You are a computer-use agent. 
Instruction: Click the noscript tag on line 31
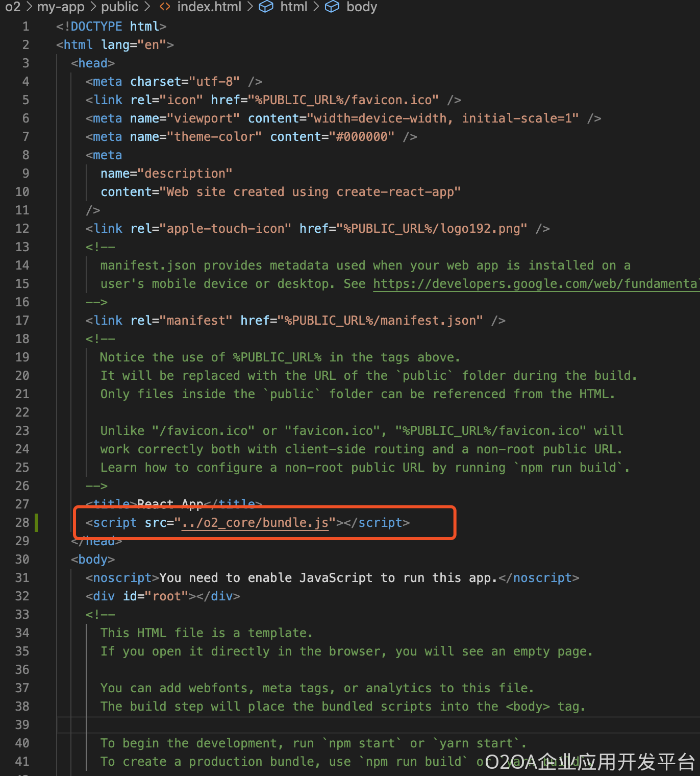pyautogui.click(x=122, y=578)
